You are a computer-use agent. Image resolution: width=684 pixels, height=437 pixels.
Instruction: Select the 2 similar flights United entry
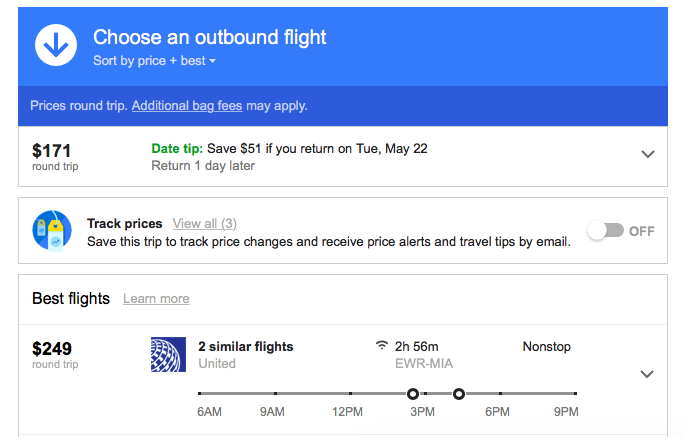click(246, 355)
